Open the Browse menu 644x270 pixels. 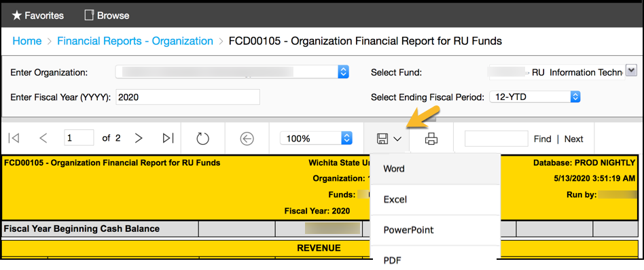click(x=107, y=16)
